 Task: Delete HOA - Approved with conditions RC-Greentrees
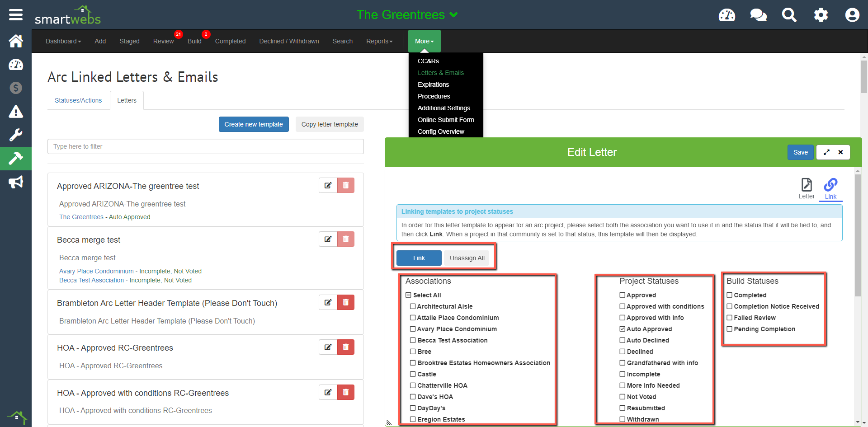point(346,392)
